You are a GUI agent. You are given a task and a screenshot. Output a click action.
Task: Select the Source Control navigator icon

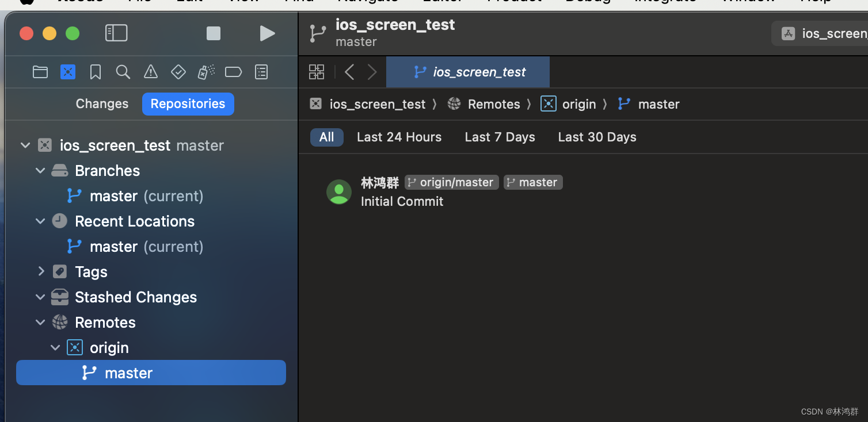[68, 72]
